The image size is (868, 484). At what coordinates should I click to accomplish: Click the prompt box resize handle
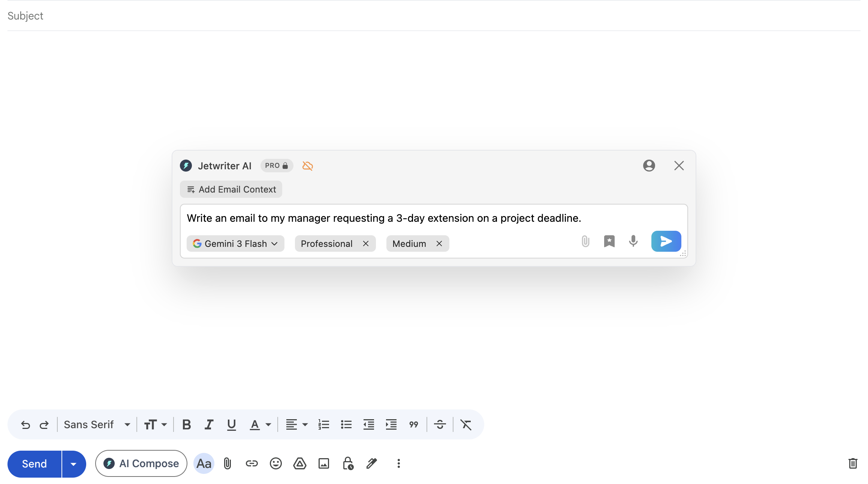coord(683,254)
